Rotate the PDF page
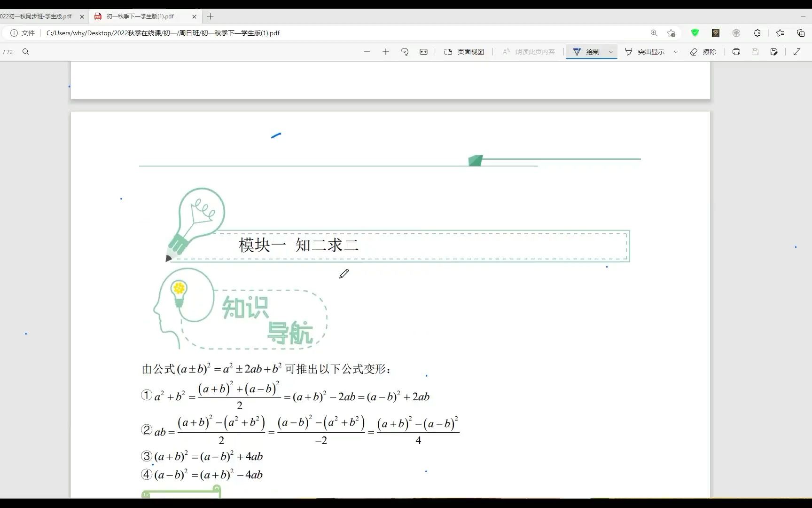Image resolution: width=812 pixels, height=508 pixels. point(405,52)
